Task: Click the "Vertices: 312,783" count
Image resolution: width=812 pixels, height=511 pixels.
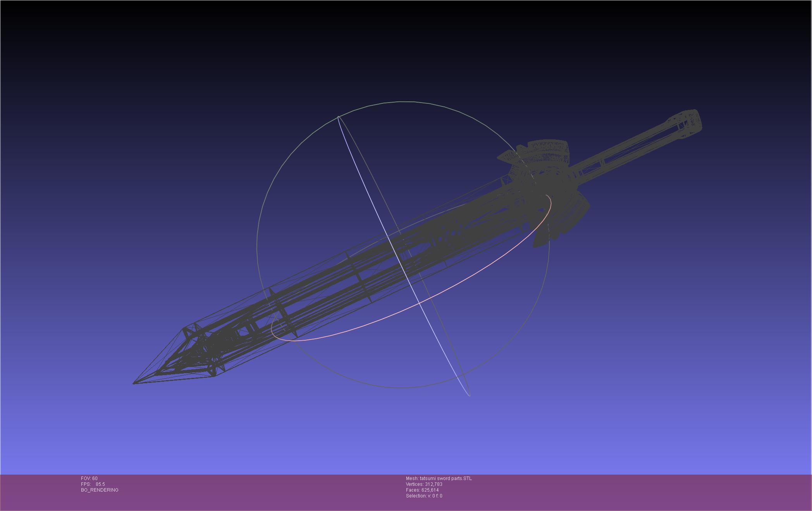Action: pos(424,484)
